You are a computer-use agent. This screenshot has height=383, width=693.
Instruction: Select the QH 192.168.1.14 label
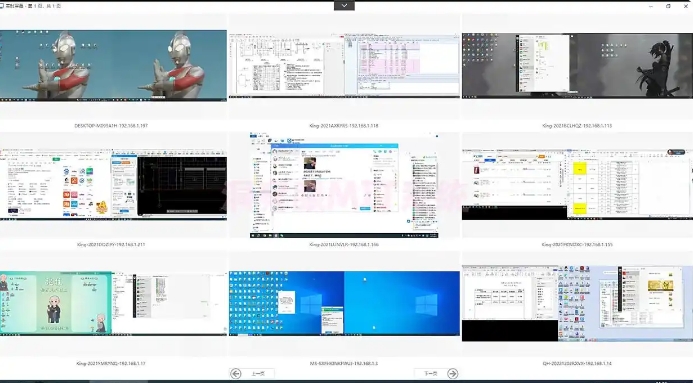pos(577,363)
